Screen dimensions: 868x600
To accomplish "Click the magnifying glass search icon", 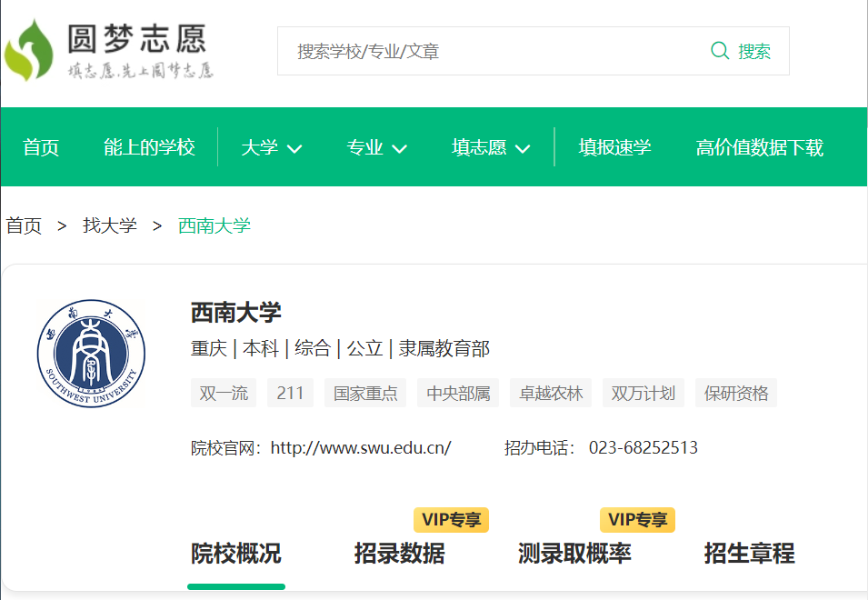I will tap(720, 51).
